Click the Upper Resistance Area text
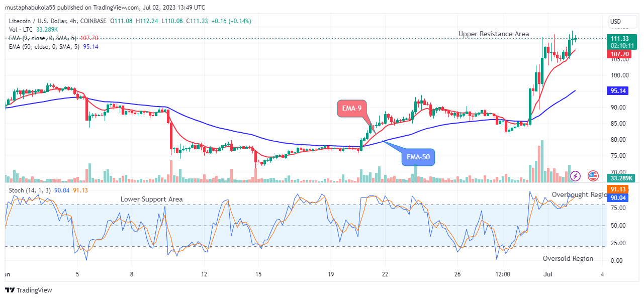This screenshot has height=299, width=644. [x=494, y=34]
